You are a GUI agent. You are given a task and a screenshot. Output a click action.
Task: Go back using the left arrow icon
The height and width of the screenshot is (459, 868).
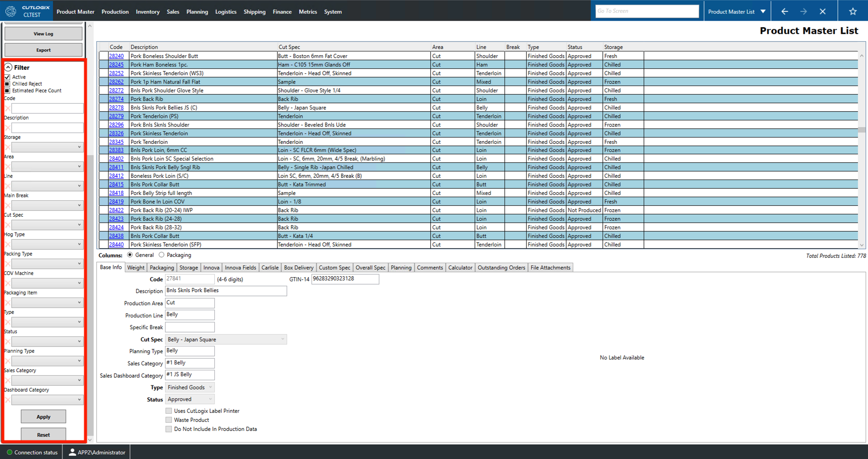[784, 11]
